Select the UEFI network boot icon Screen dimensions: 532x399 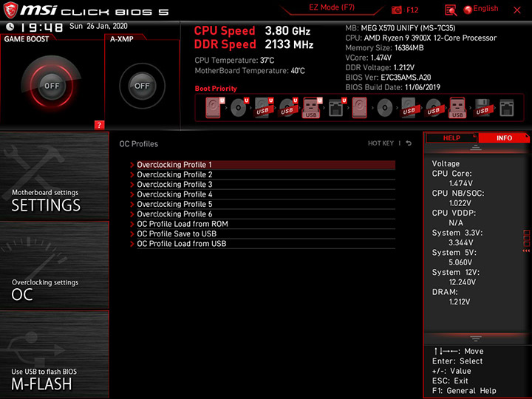pos(337,108)
